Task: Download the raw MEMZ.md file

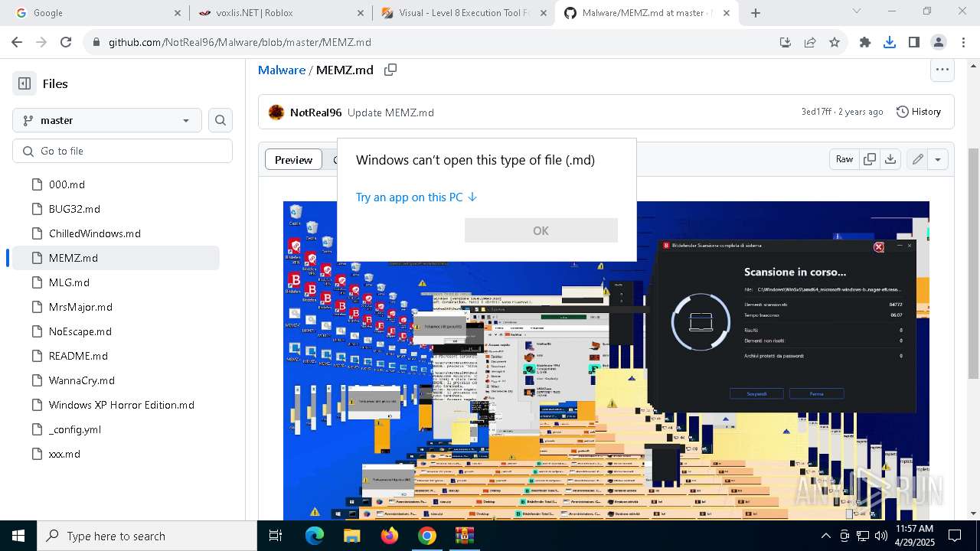Action: pos(890,159)
